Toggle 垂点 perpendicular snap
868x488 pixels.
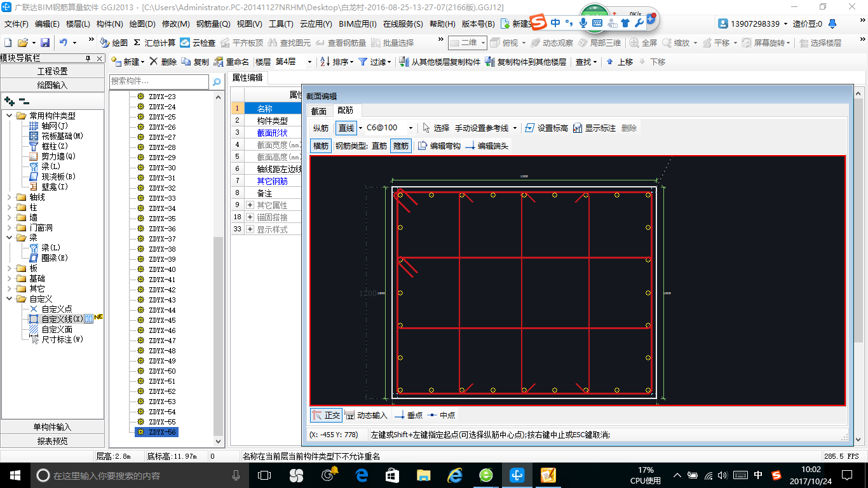[409, 415]
